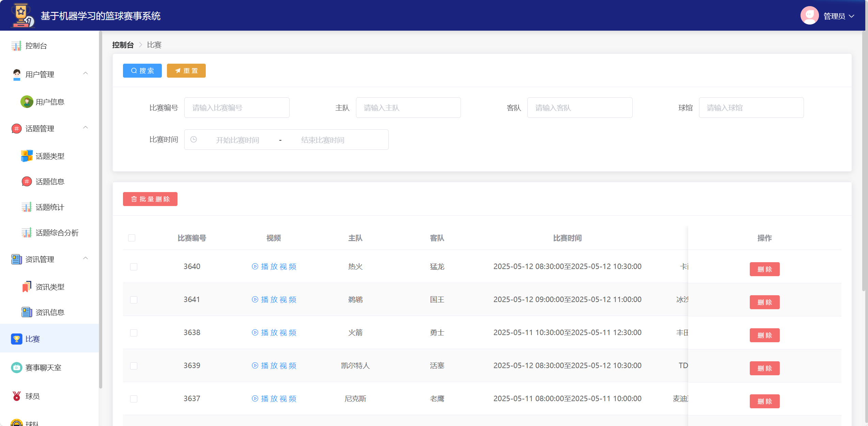Check the row checkbox for match 3639
The image size is (868, 426).
tap(134, 366)
